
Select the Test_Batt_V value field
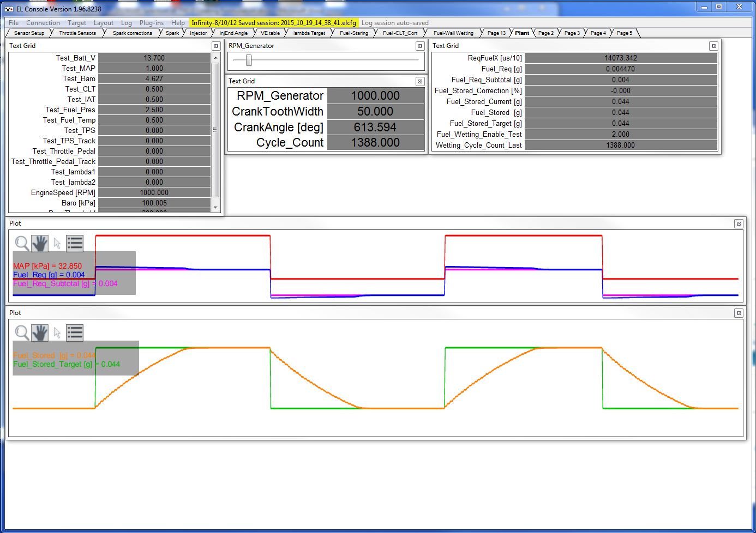[154, 58]
